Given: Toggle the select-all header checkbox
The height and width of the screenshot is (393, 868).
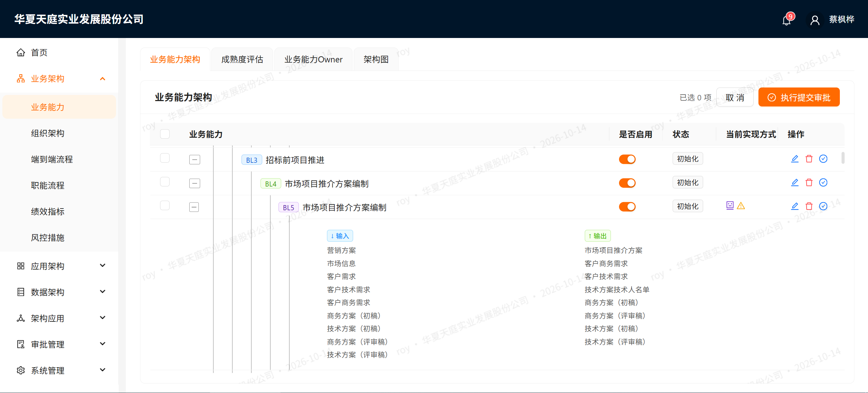Looking at the screenshot, I should pos(165,134).
